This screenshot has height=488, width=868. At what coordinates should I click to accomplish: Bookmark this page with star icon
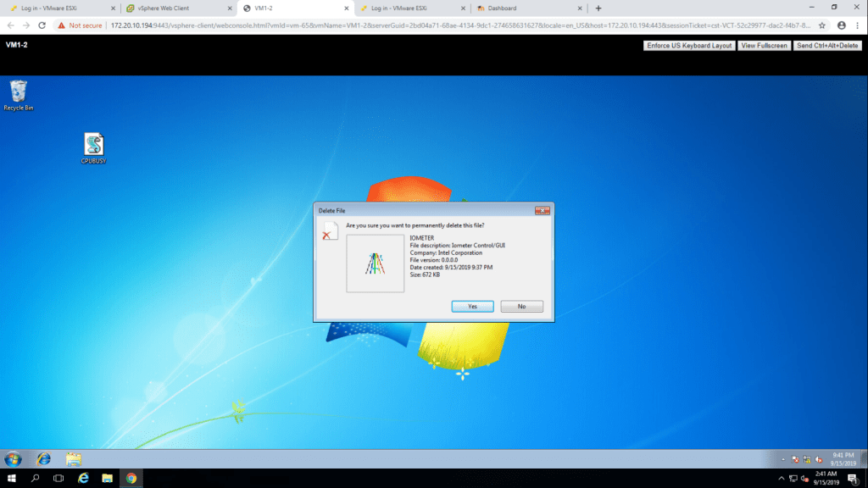pyautogui.click(x=821, y=25)
